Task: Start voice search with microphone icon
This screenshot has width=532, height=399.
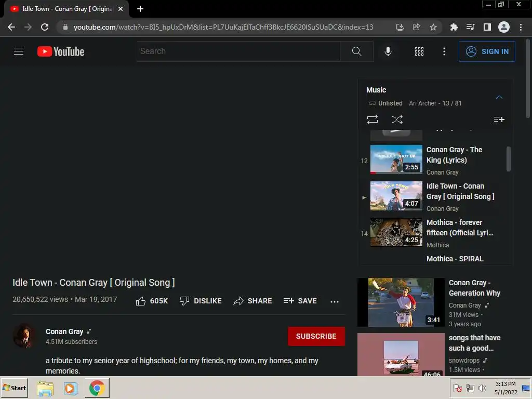Action: (x=388, y=51)
